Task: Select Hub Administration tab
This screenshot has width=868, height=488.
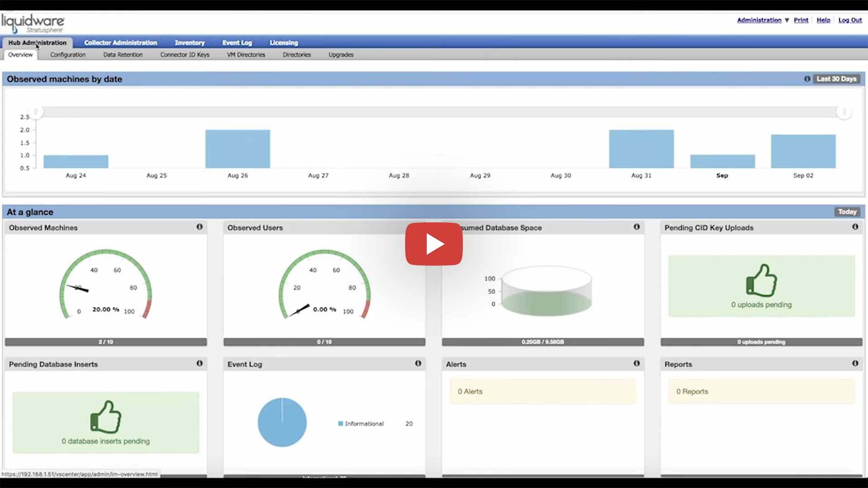Action: (x=38, y=42)
